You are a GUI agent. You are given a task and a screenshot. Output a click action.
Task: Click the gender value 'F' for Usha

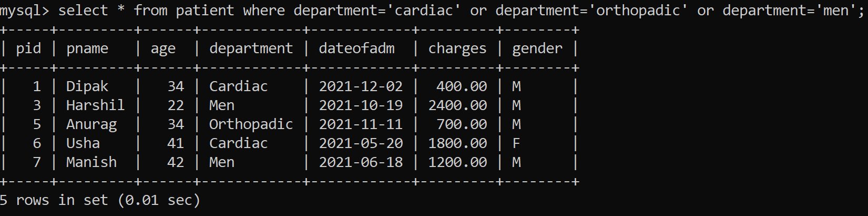[516, 143]
